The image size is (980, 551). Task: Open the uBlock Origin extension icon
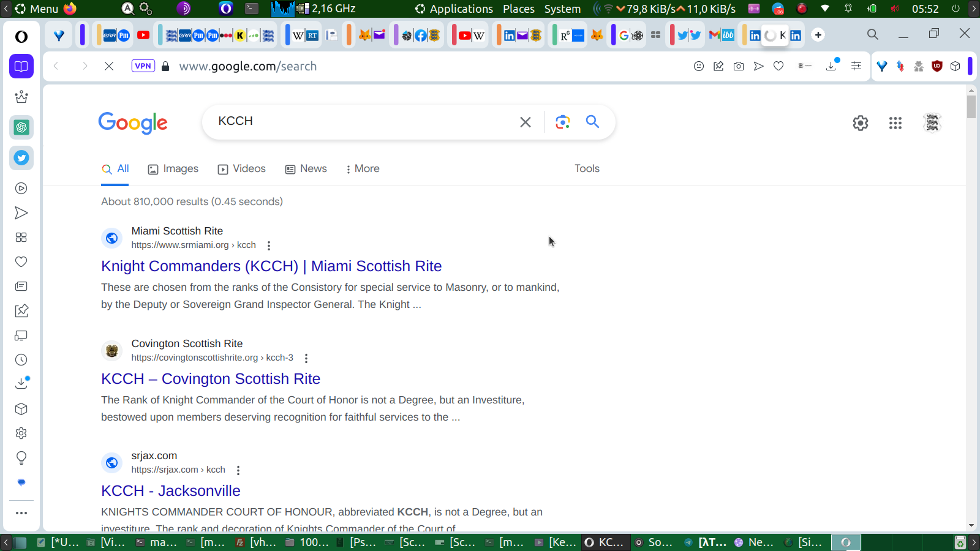(x=937, y=66)
